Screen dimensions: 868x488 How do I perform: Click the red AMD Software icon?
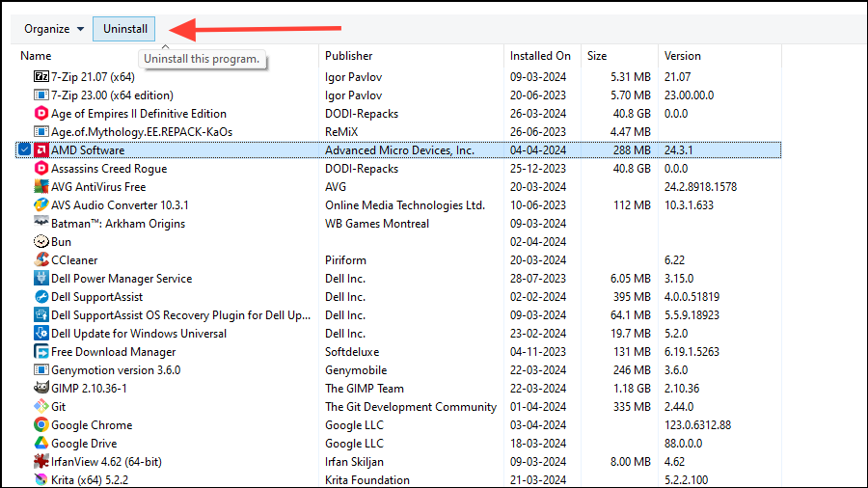click(x=41, y=149)
